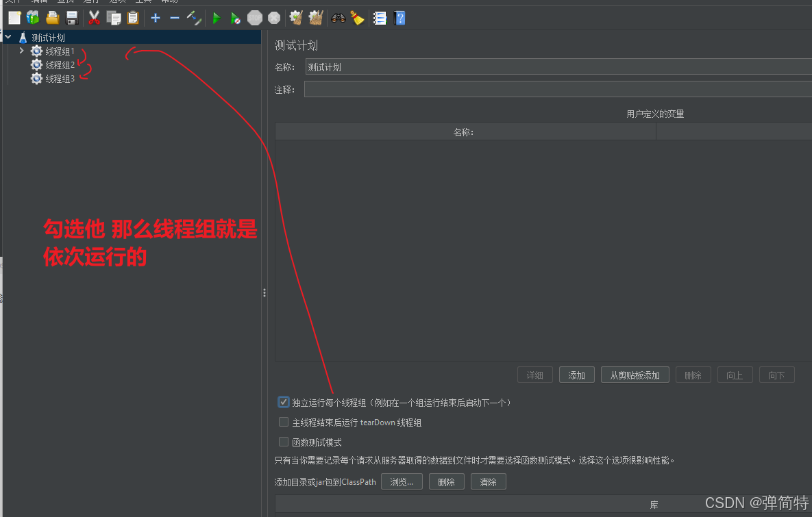Image resolution: width=812 pixels, height=517 pixels.
Task: Click the disabled 向下 button
Action: point(776,375)
